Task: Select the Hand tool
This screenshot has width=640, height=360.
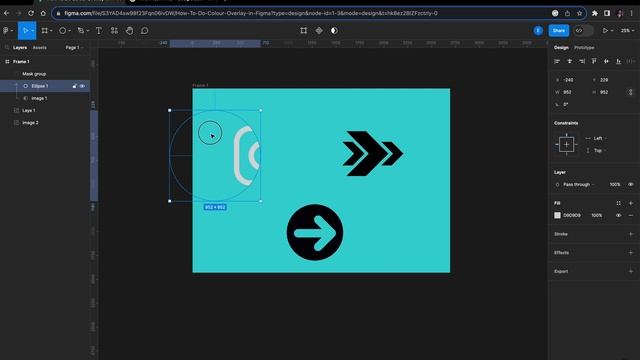Action: 129,31
